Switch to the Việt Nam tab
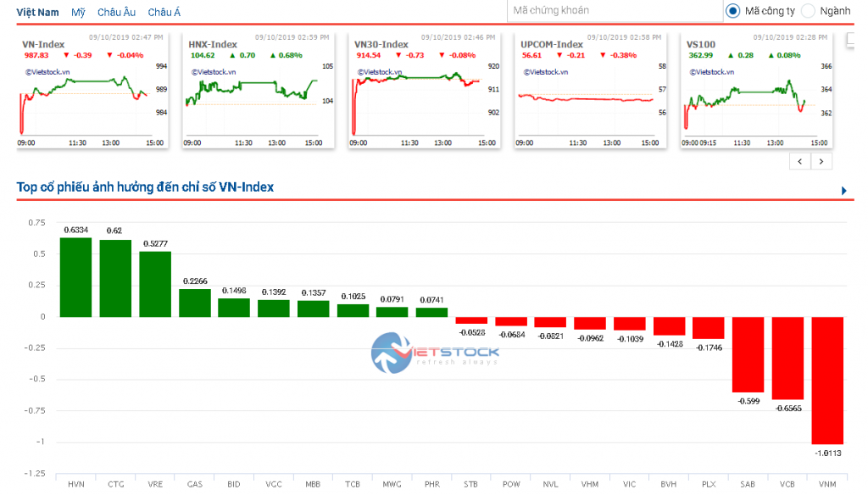 click(x=38, y=13)
